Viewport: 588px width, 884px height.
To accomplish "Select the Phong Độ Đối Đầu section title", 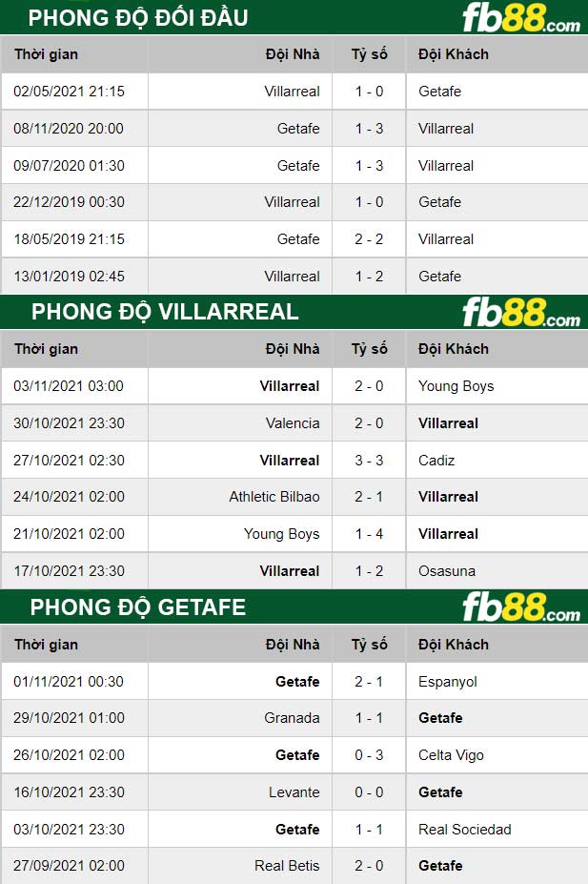I will click(x=138, y=18).
